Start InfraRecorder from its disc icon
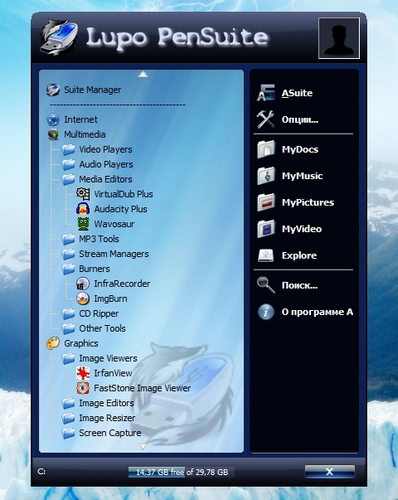Viewport: 398px width, 500px height. tap(83, 284)
